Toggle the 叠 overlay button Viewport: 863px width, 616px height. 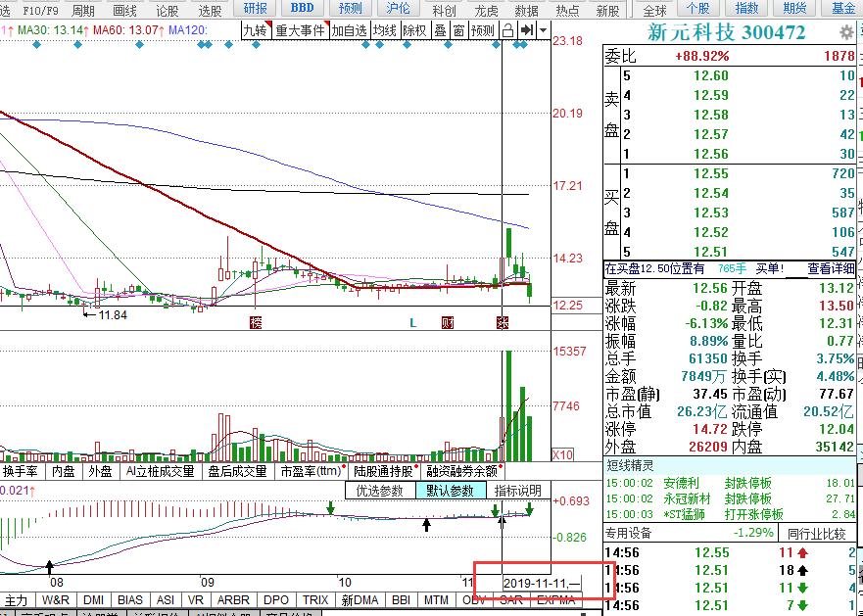[440, 30]
